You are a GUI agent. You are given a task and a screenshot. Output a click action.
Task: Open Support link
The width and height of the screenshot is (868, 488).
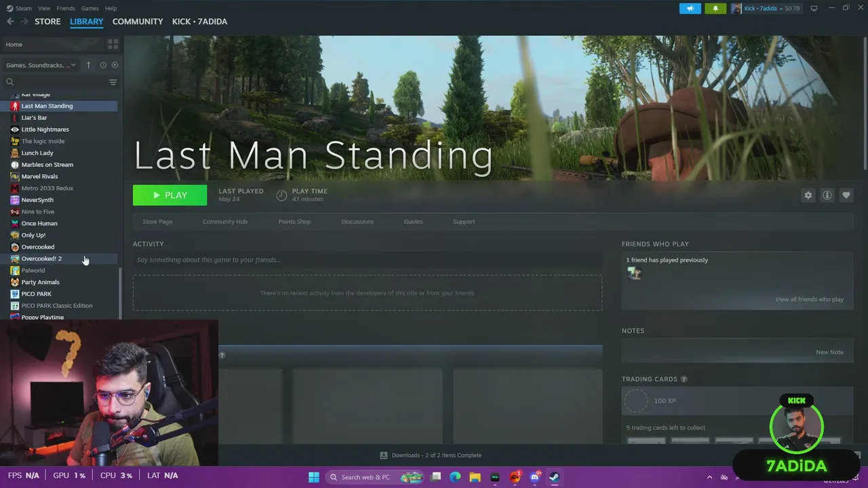click(x=464, y=222)
